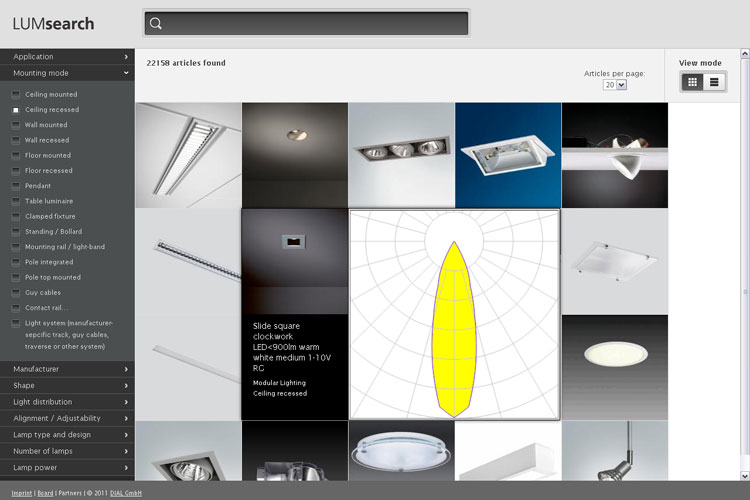This screenshot has height=500, width=750.
Task: Check the Guy cables checkbox
Action: click(x=16, y=292)
